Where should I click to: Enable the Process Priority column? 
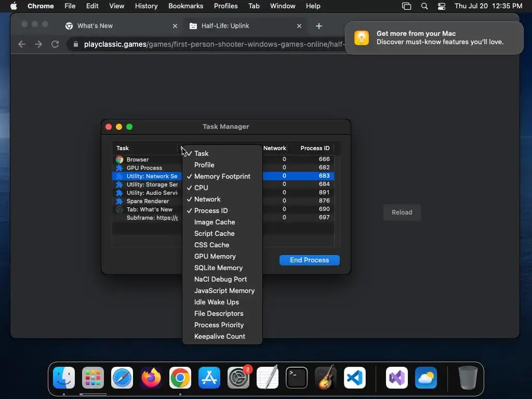pos(222,325)
